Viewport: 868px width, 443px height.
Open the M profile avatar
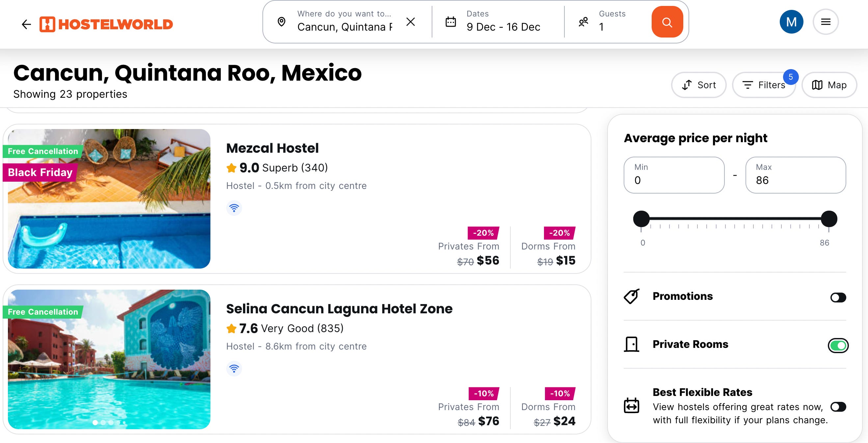[x=791, y=22]
